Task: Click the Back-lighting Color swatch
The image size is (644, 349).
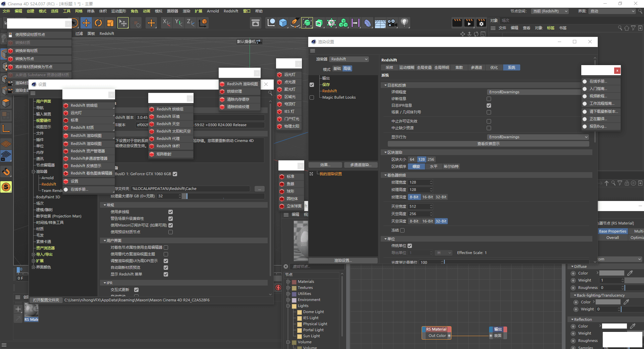Action: click(608, 302)
